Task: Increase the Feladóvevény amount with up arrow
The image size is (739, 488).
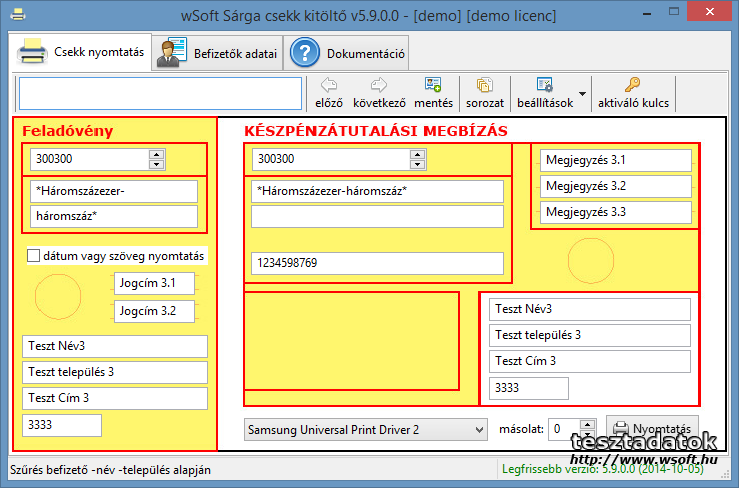Action: tap(156, 154)
